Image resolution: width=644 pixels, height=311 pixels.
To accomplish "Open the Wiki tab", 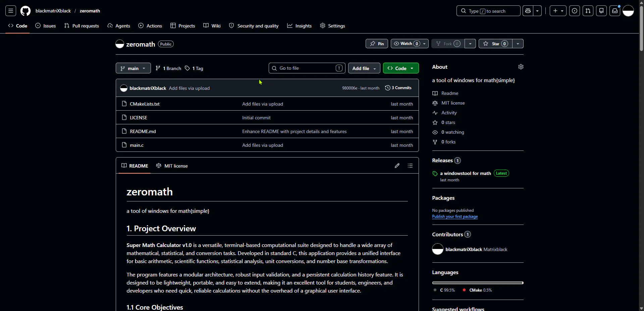I will coord(212,26).
